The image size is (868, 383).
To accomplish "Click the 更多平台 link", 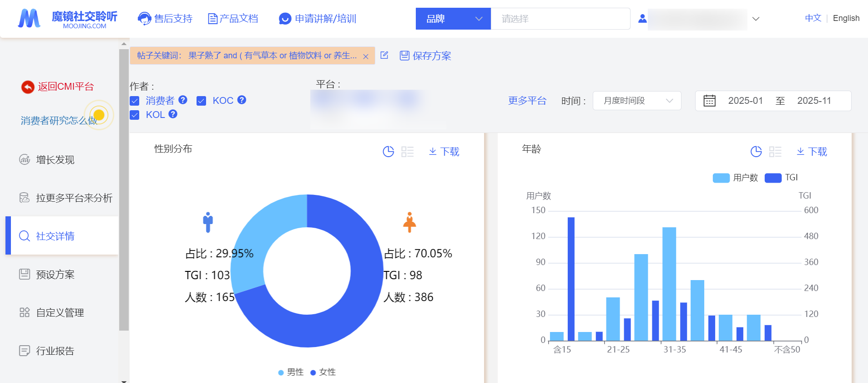I will pyautogui.click(x=527, y=101).
